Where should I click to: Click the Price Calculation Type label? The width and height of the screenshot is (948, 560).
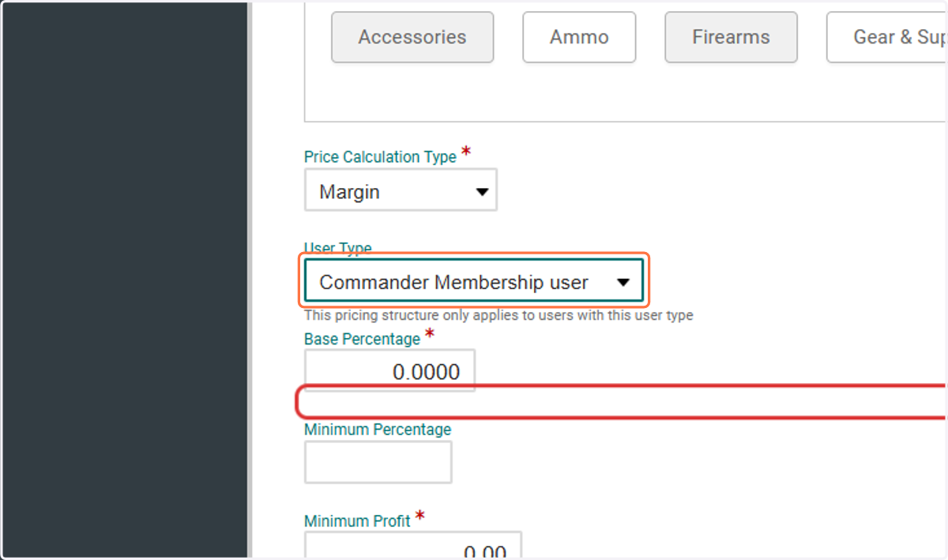(380, 157)
